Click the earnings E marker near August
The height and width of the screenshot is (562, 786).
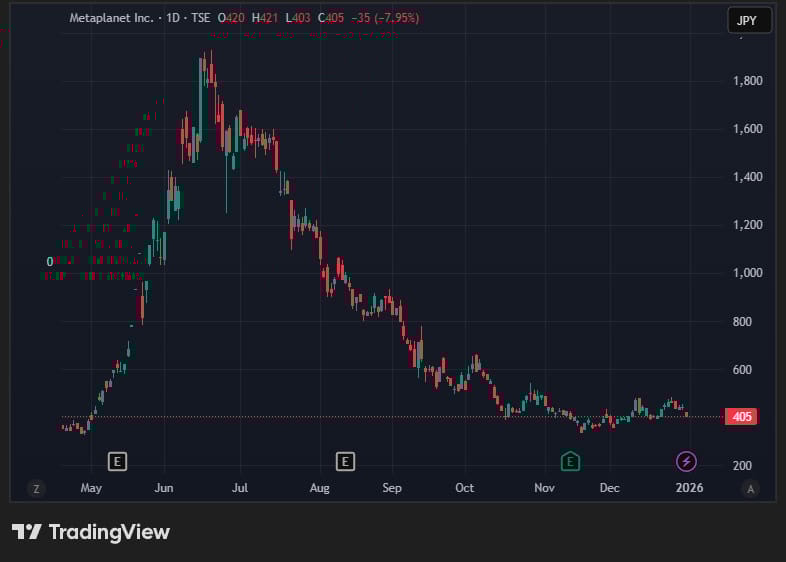pos(345,461)
